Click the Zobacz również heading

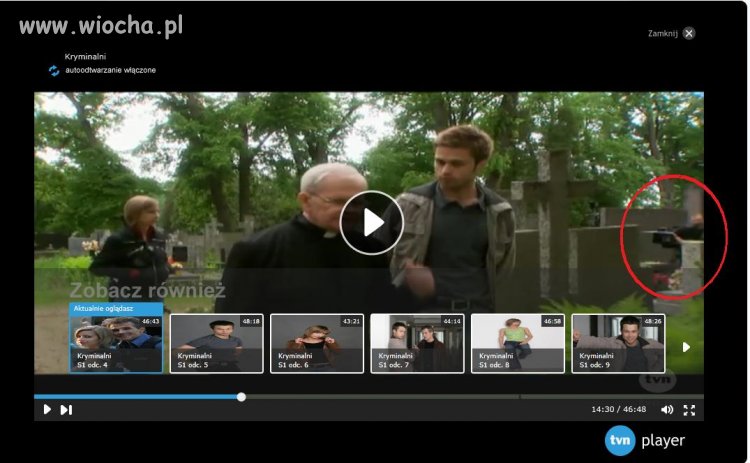coord(147,290)
